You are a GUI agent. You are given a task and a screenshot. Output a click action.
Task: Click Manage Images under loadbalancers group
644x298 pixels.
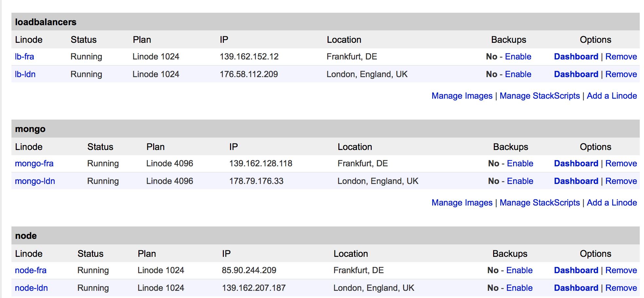pos(462,96)
